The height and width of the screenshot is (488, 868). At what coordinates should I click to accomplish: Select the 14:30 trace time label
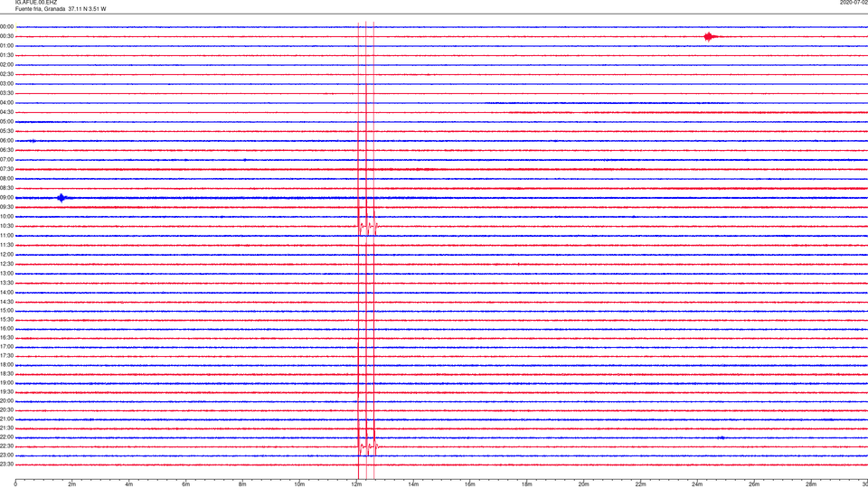tap(6, 302)
